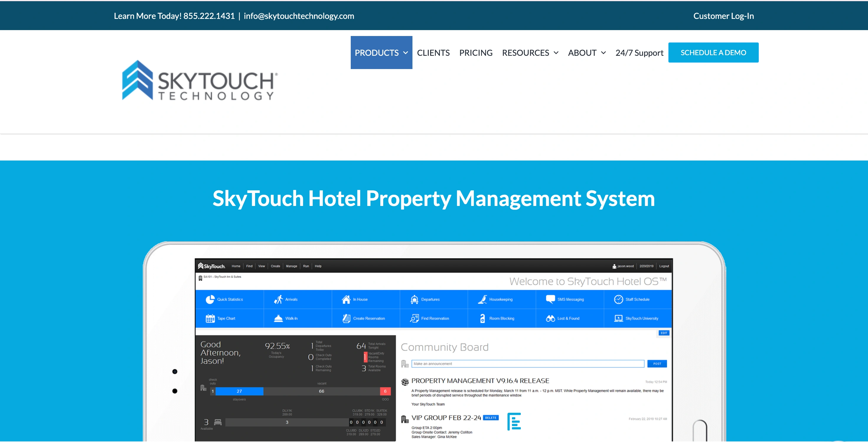868x442 pixels.
Task: Click the user icon beside jason.wood
Action: (x=614, y=266)
